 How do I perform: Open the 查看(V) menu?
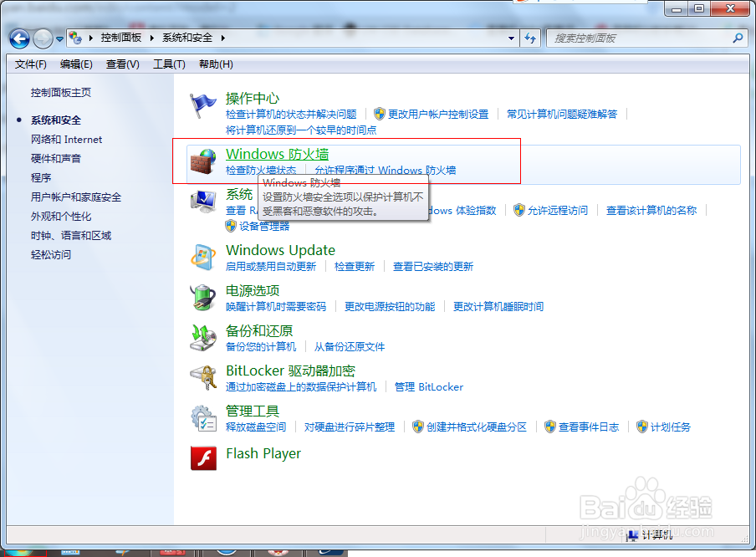click(122, 64)
